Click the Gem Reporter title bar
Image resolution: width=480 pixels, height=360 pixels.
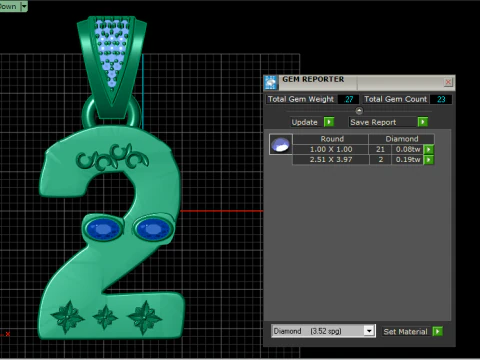point(360,82)
